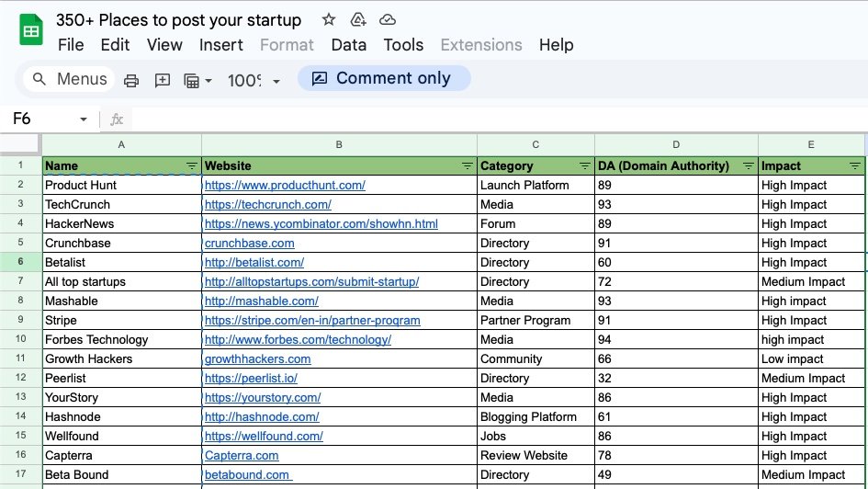This screenshot has width=868, height=489.
Task: Open the betalist.com link
Action: (254, 263)
